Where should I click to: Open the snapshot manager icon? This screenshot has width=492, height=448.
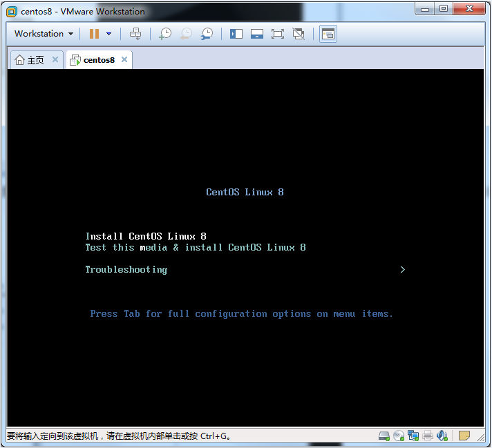pos(207,33)
